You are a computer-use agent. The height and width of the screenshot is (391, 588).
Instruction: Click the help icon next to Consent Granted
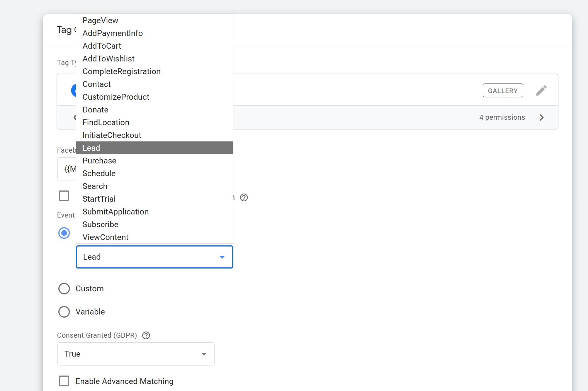(146, 335)
